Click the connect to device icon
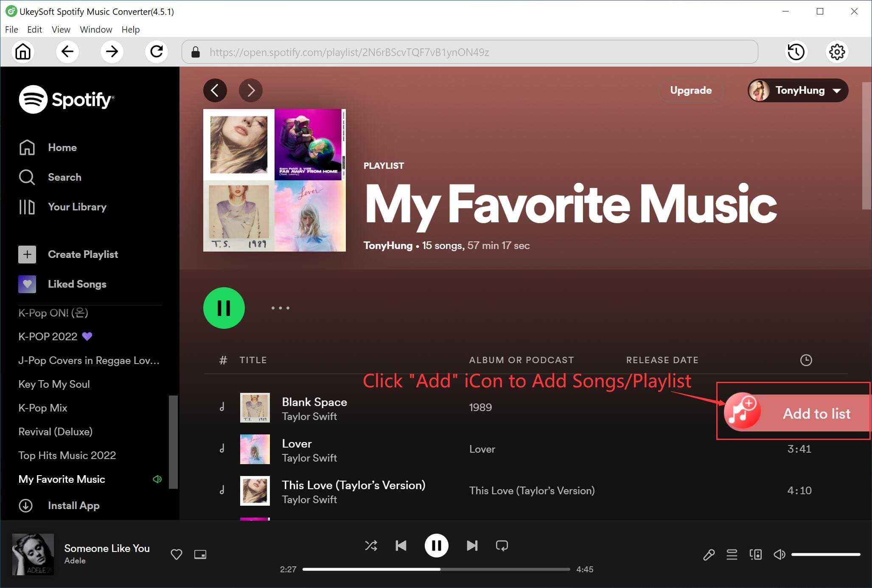The height and width of the screenshot is (588, 872). coord(754,554)
